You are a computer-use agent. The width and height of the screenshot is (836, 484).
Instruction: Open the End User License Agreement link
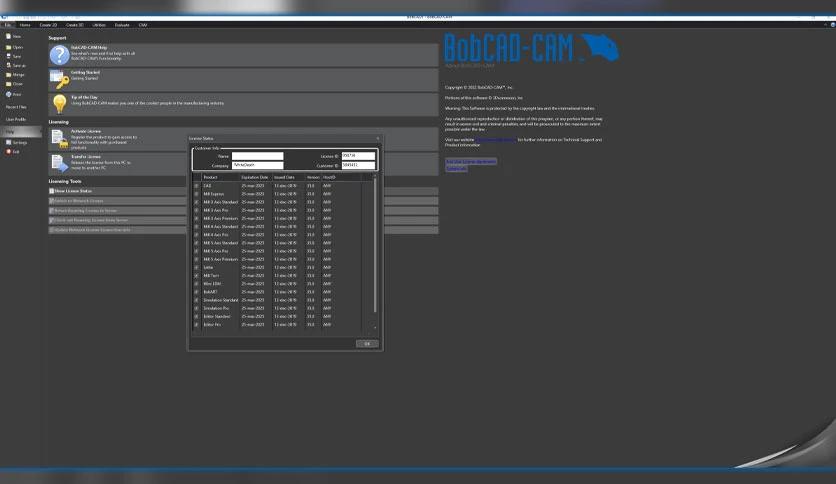471,162
